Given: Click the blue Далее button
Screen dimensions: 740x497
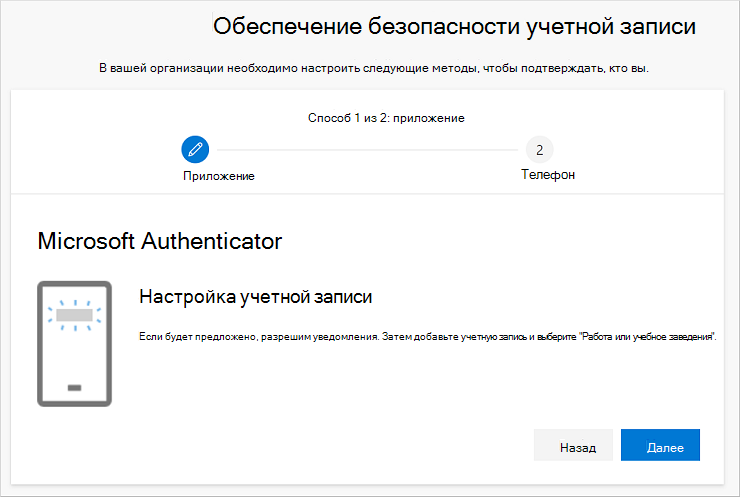Looking at the screenshot, I should point(660,445).
